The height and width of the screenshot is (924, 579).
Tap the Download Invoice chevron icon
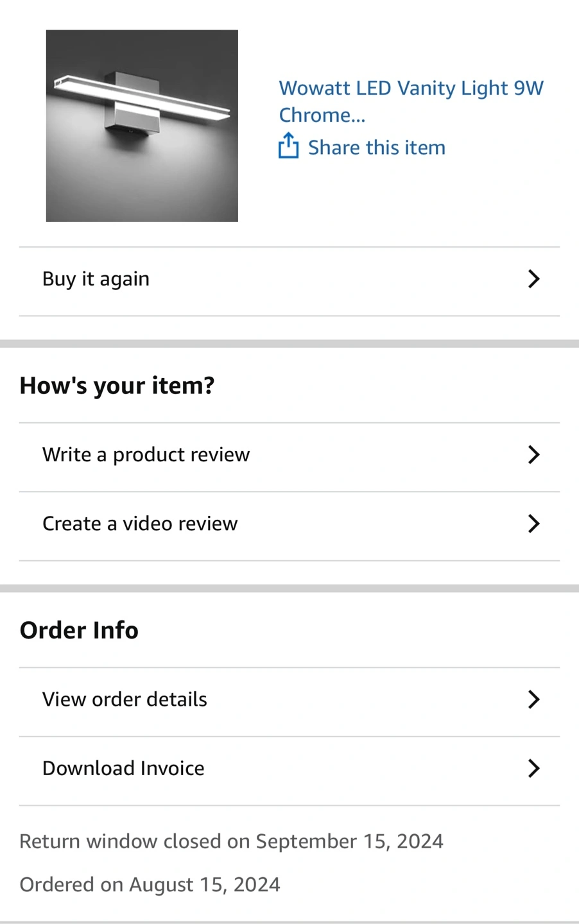pyautogui.click(x=533, y=768)
